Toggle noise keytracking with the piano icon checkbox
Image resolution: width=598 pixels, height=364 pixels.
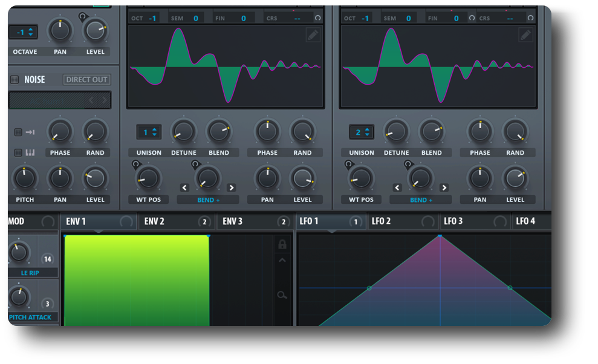click(x=18, y=152)
